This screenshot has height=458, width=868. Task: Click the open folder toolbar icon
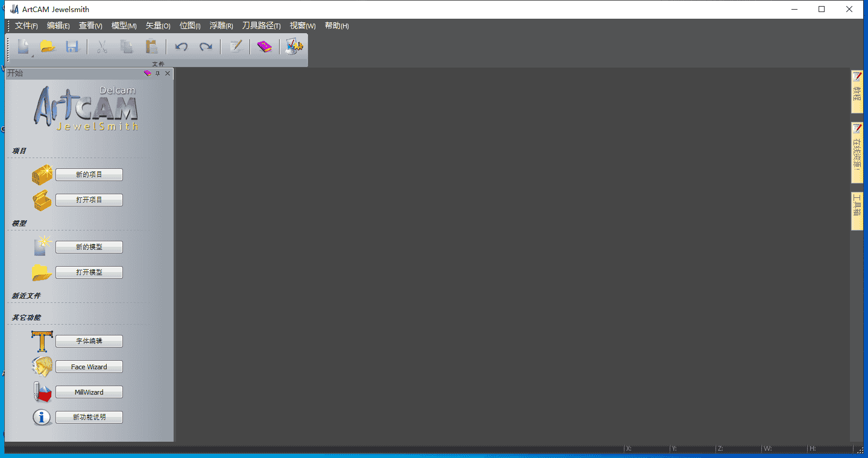[x=48, y=46]
